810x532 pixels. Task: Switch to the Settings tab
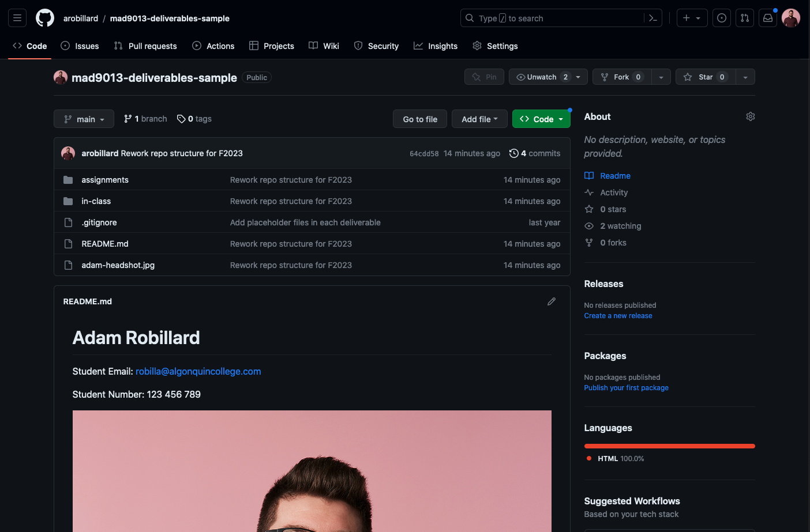[495, 46]
